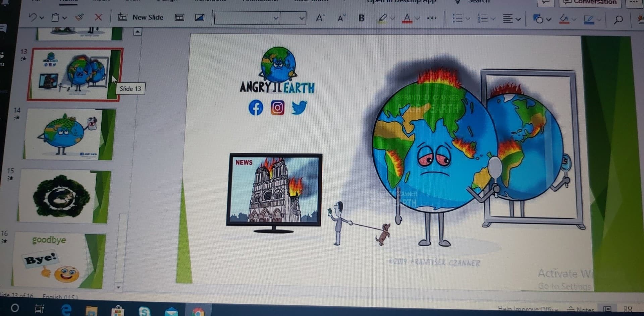Image resolution: width=644 pixels, height=316 pixels.
Task: Click thumbnail pane scroll-down arrow
Action: pos(118,287)
